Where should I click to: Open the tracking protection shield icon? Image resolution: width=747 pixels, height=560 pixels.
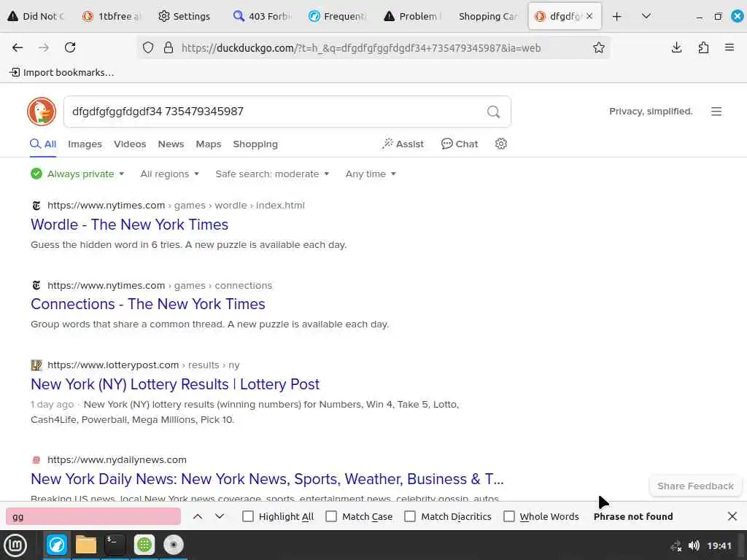(x=148, y=47)
